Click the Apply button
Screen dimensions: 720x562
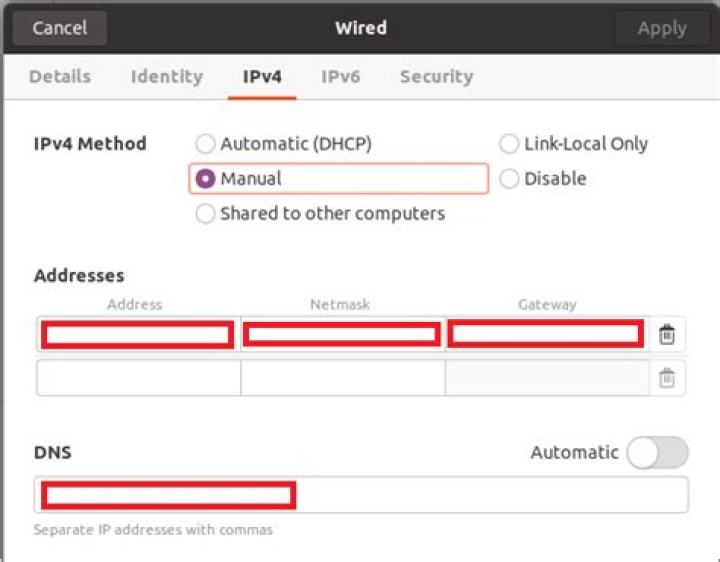tap(662, 28)
